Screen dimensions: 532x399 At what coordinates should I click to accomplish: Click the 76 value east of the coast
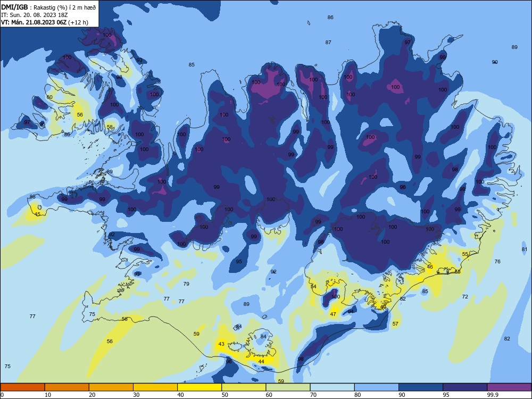pos(497,262)
